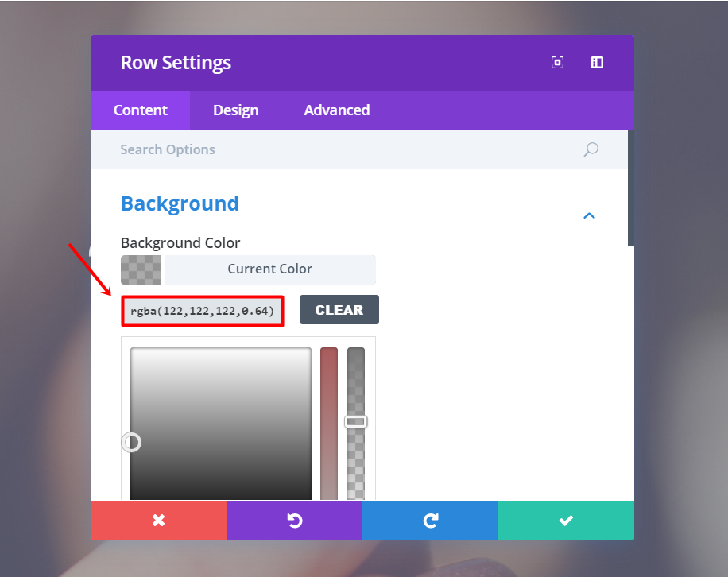
Task: Click the red hue slider strip
Action: [x=329, y=424]
